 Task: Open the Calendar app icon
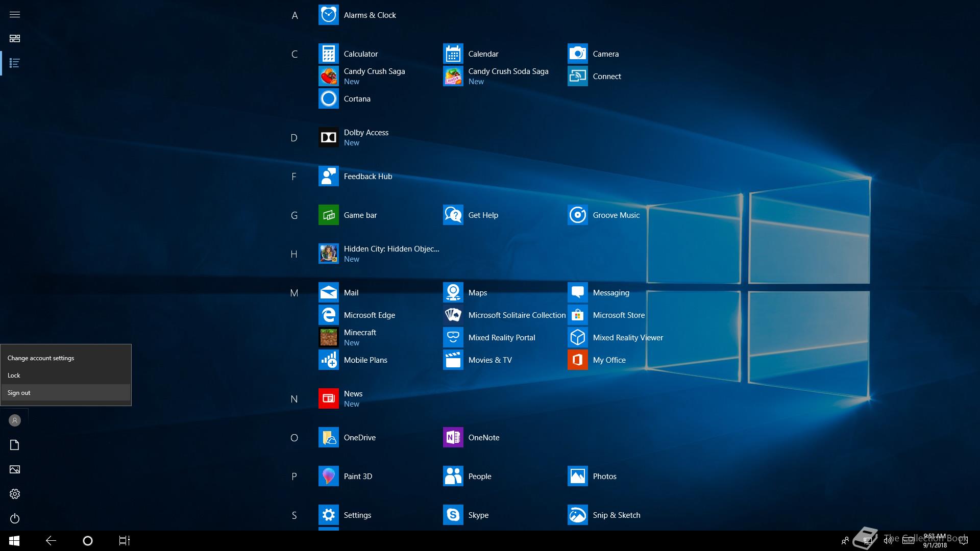click(453, 54)
